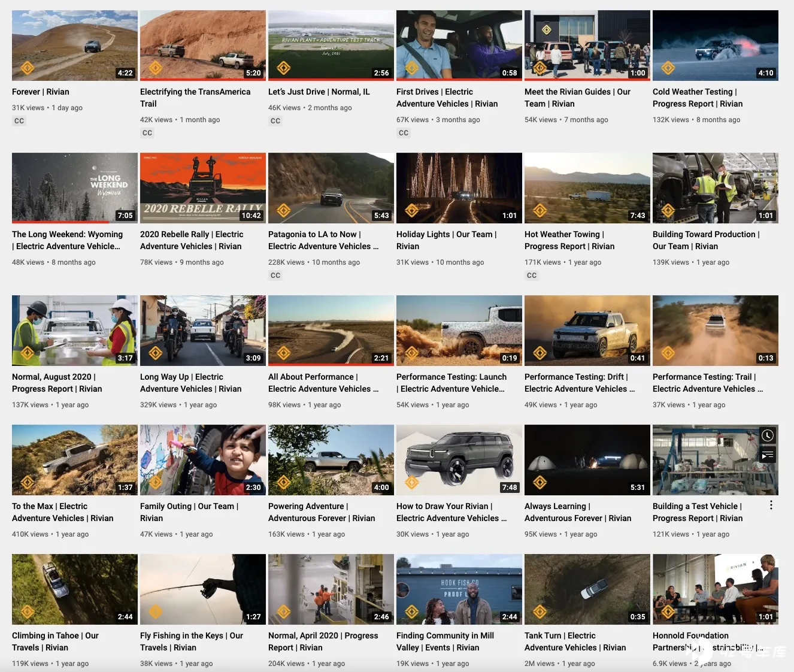Click the title Patagonia to LA to Now
The width and height of the screenshot is (794, 672).
[x=323, y=240]
